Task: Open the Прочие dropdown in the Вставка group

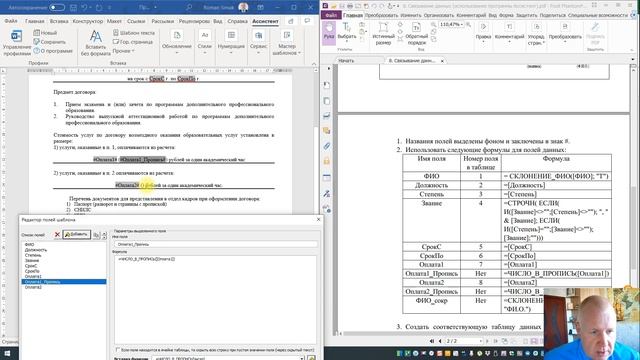Action: 123,51
